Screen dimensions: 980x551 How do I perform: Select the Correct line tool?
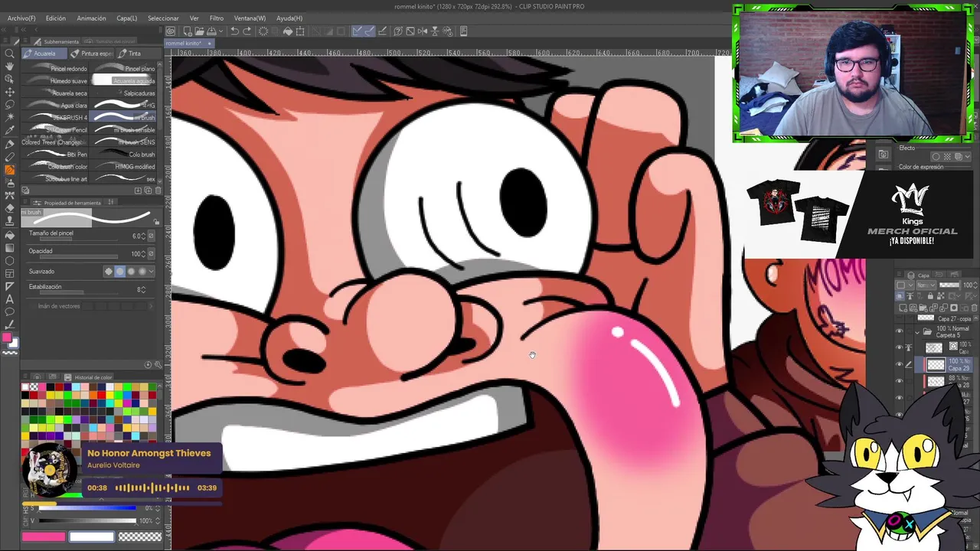point(10,324)
